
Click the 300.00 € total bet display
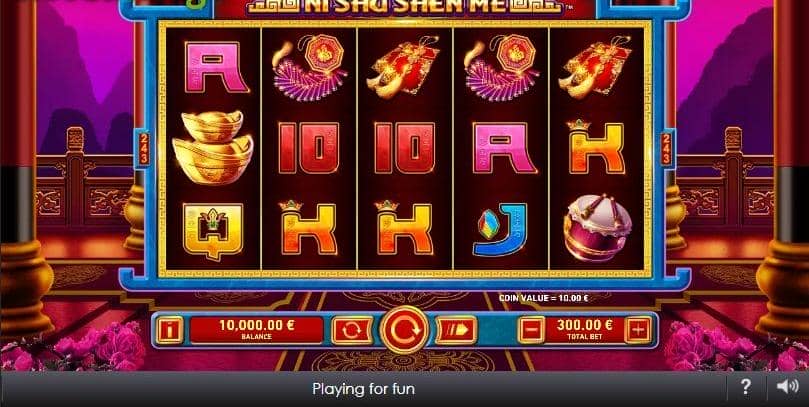click(x=585, y=330)
